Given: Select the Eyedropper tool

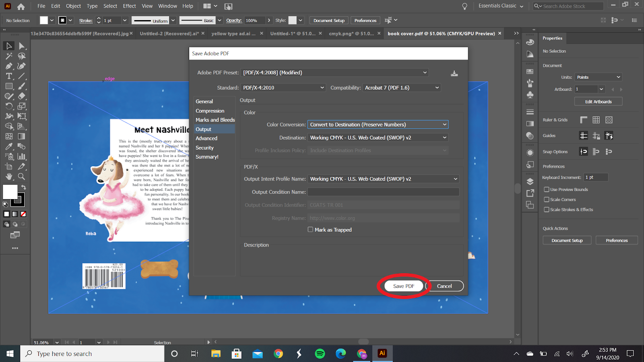Looking at the screenshot, I should [9, 146].
